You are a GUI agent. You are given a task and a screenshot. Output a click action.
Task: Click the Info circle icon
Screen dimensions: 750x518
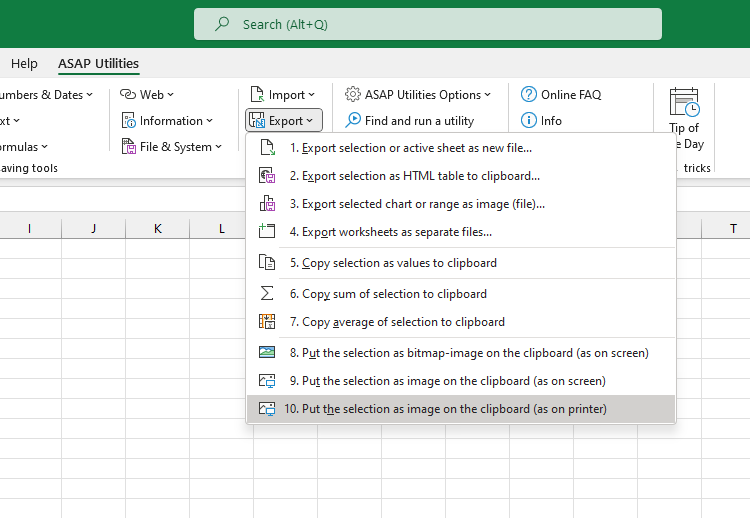(x=529, y=120)
